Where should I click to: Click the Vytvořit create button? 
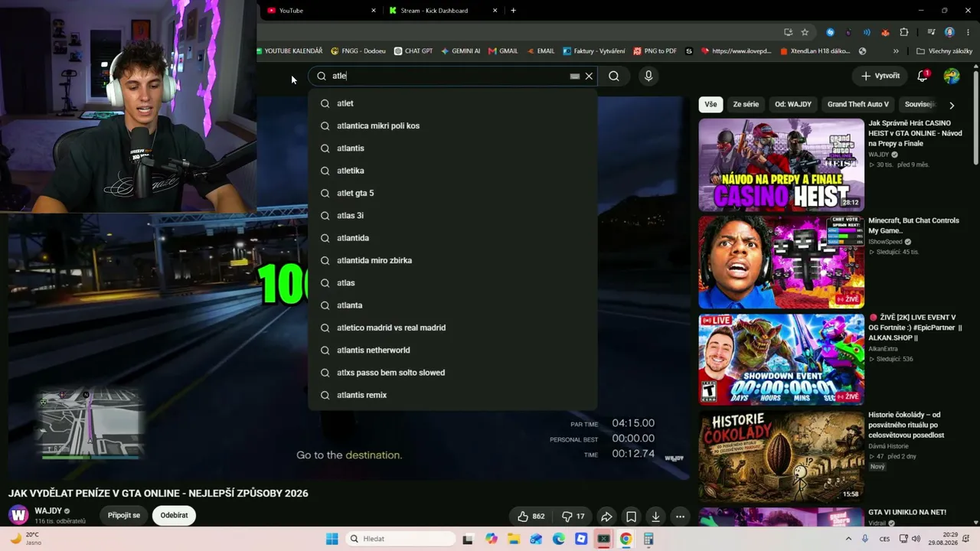[x=880, y=76]
